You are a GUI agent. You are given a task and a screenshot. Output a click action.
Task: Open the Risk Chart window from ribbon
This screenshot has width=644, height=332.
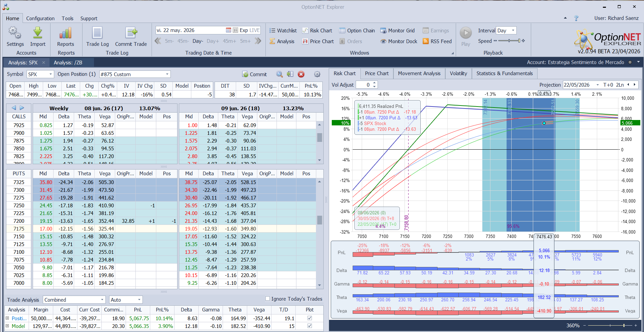(x=317, y=31)
